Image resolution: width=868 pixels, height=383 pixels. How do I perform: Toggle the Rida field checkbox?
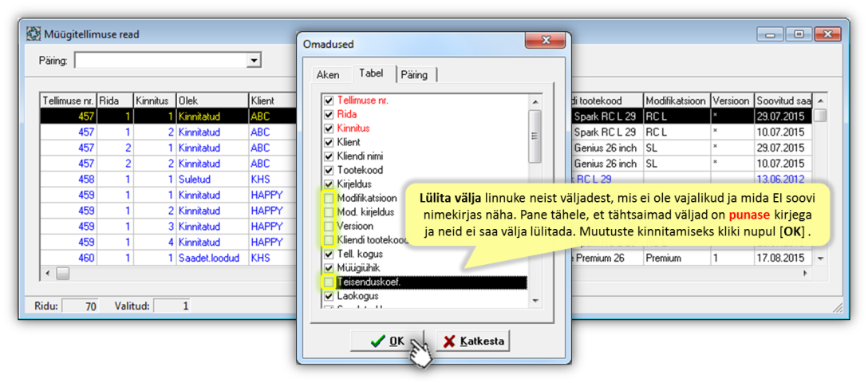pos(329,115)
